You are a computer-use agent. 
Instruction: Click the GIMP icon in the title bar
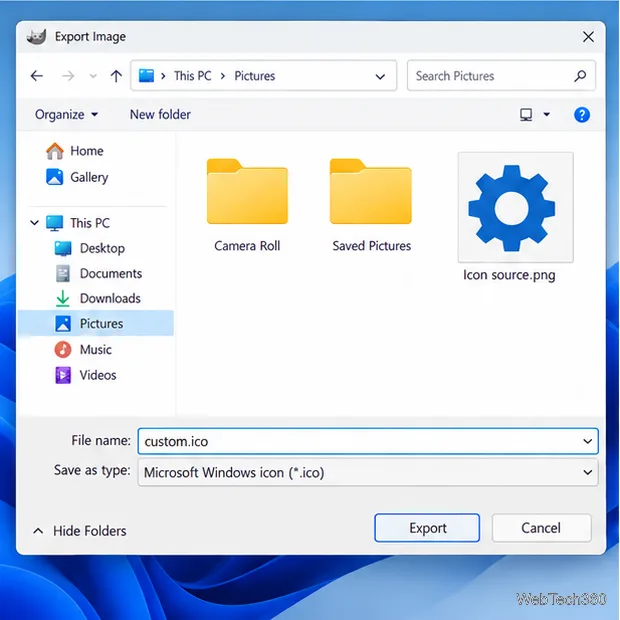pyautogui.click(x=36, y=37)
